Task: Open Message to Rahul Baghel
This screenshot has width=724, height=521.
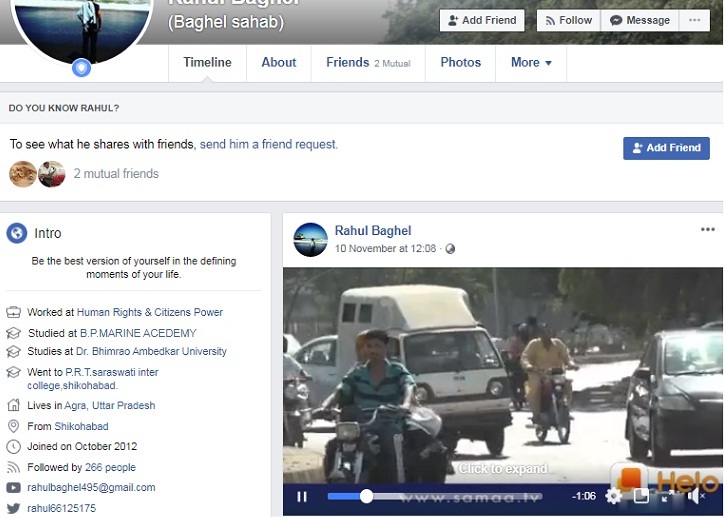Action: 640,20
